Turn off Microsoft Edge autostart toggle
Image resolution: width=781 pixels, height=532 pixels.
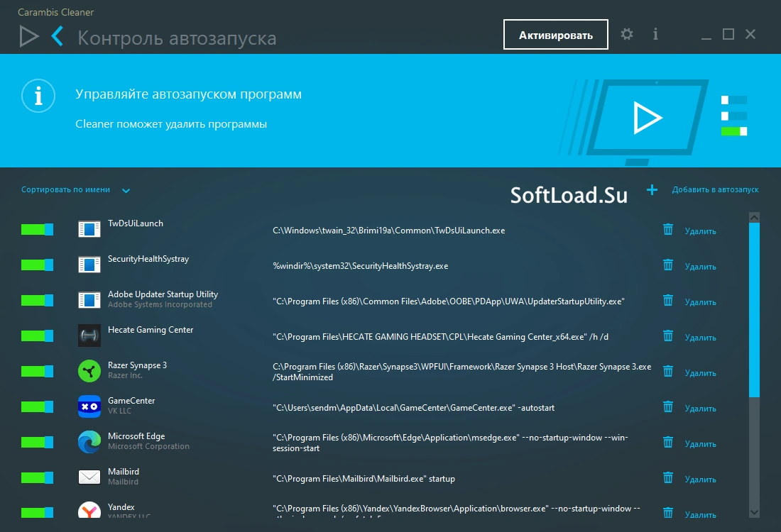[38, 442]
